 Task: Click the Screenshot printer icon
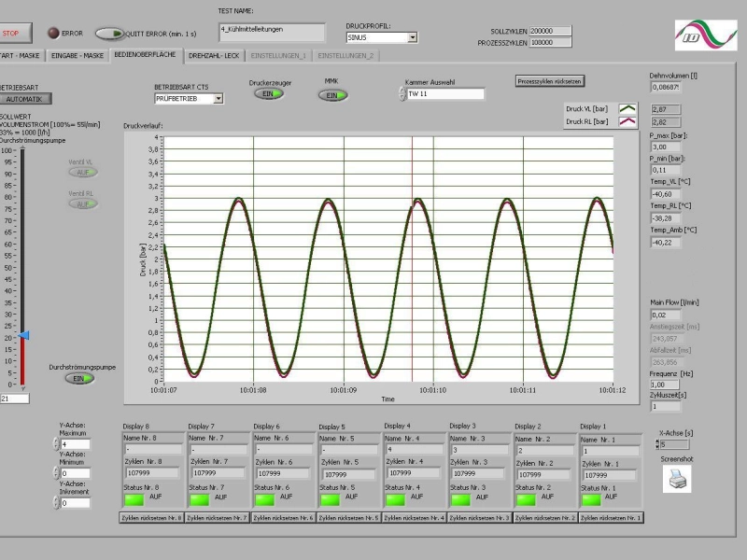coord(677,478)
